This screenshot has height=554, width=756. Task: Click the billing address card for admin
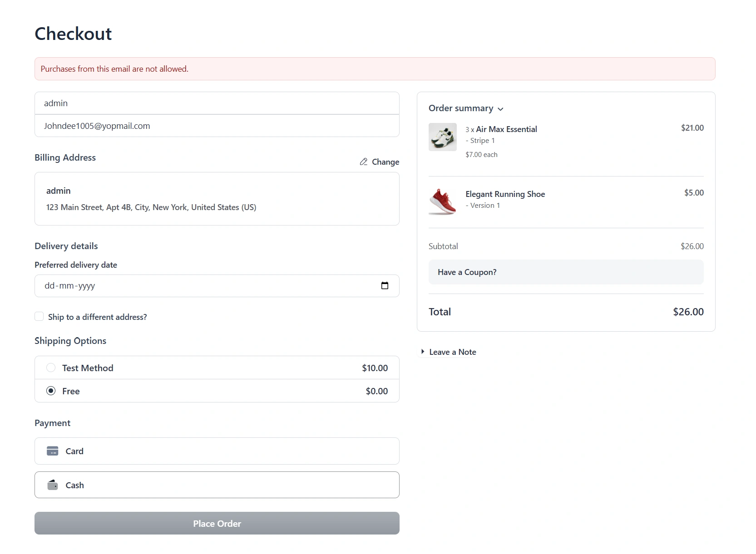pos(217,199)
